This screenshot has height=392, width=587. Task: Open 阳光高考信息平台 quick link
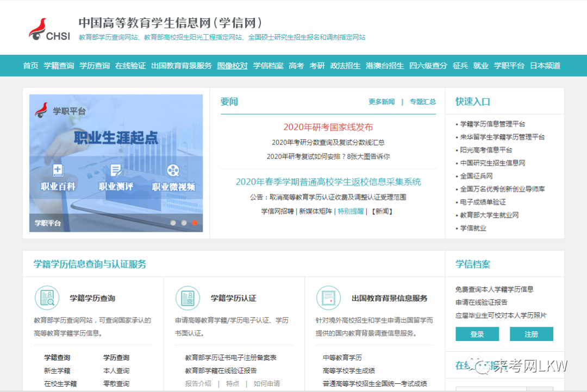pyautogui.click(x=486, y=150)
